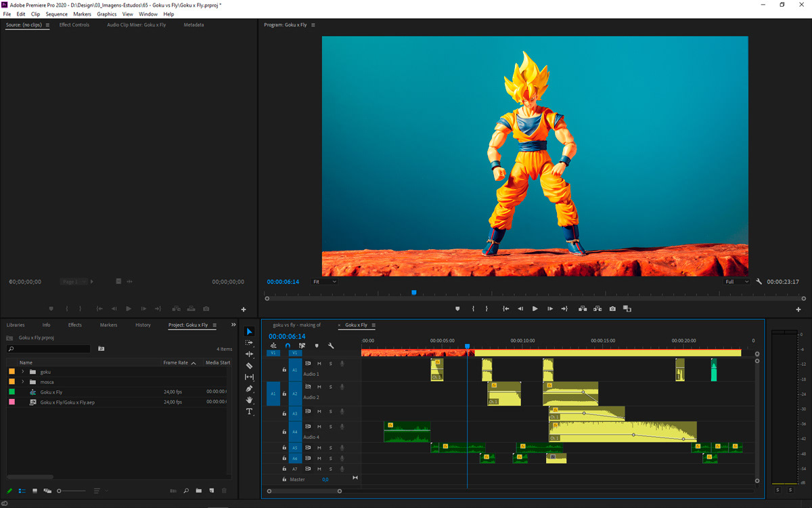Toggle timeline snapping magnet
Image resolution: width=812 pixels, height=508 pixels.
288,346
